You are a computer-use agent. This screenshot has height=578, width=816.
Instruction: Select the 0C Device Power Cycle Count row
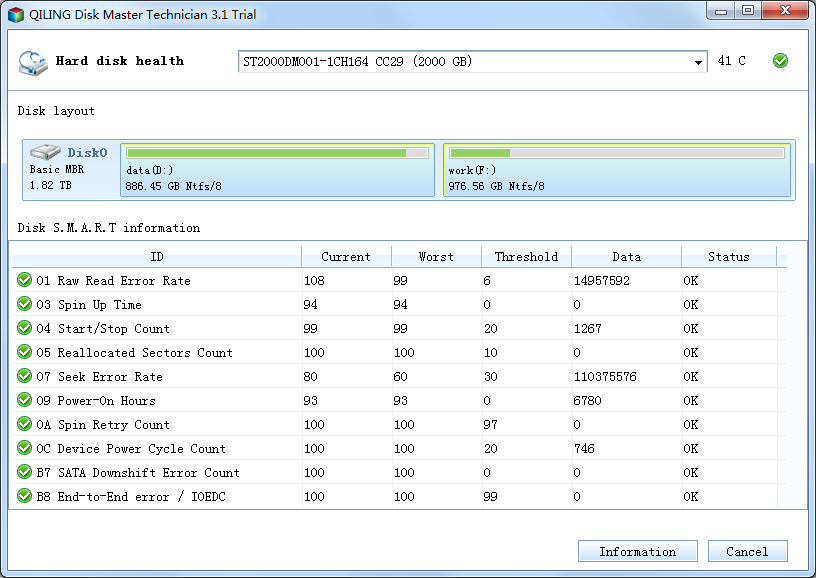(399, 448)
